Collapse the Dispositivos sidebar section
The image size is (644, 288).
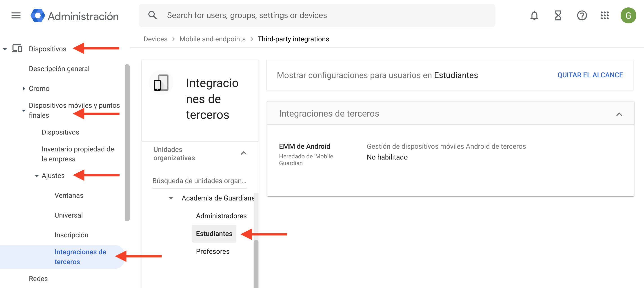pyautogui.click(x=5, y=49)
